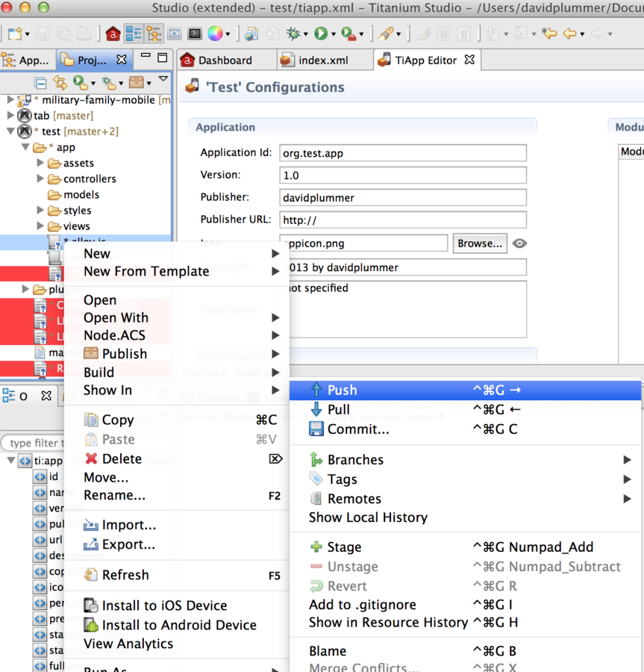
Task: Expand the views folder
Action: pos(40,225)
